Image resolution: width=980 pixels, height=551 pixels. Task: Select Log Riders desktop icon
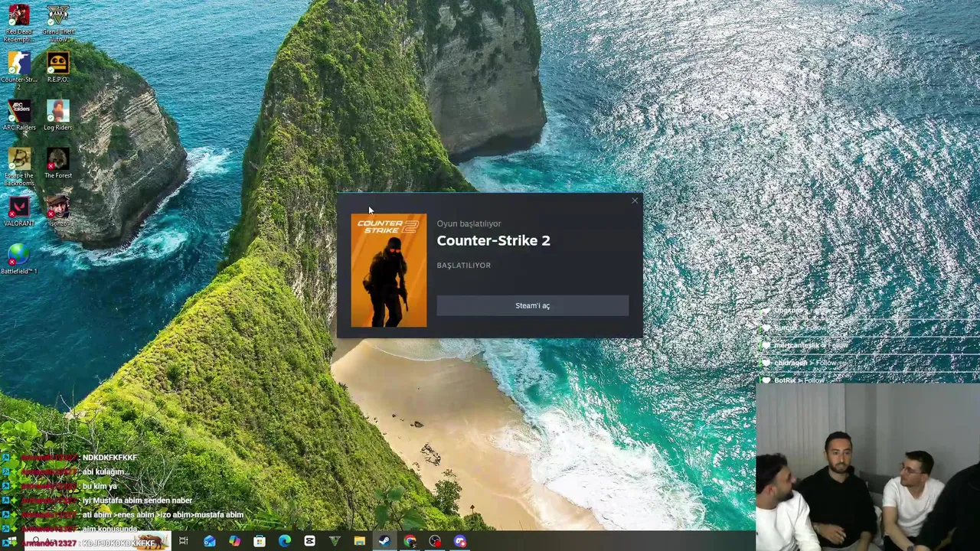[x=57, y=116]
